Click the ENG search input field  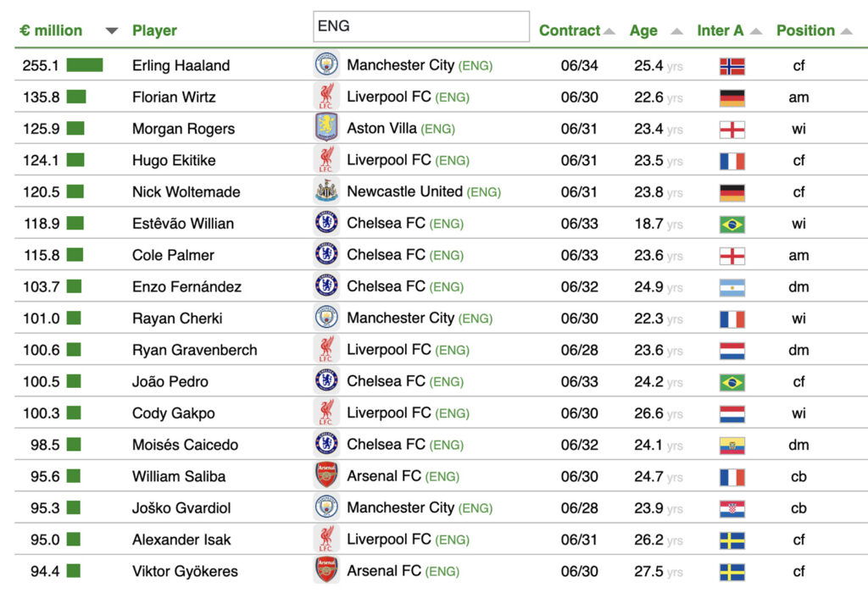tap(421, 26)
